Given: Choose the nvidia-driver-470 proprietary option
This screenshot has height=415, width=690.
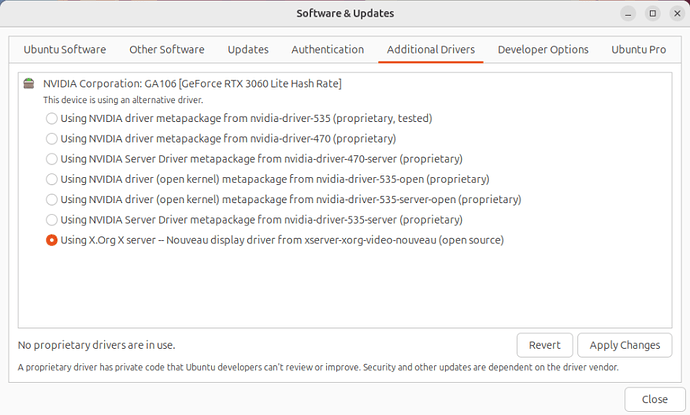Looking at the screenshot, I should click(x=52, y=138).
